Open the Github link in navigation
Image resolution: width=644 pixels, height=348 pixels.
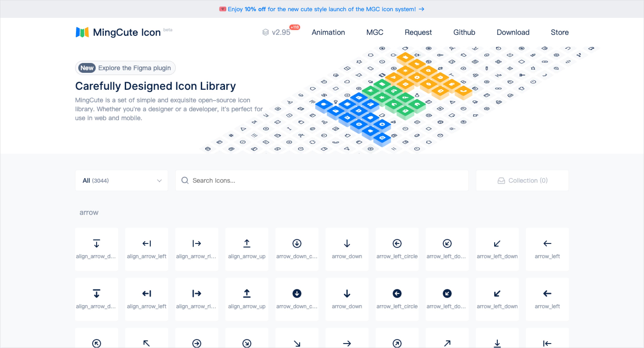(464, 32)
